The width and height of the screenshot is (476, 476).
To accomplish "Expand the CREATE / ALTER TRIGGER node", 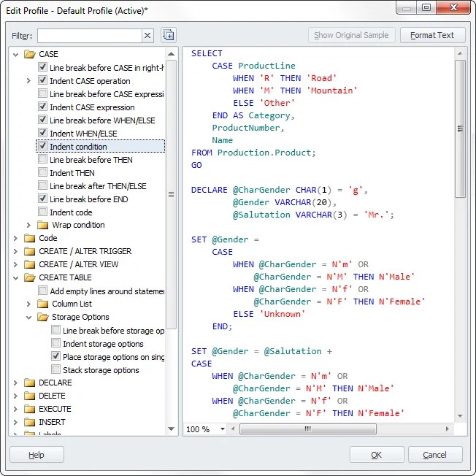I will pos(15,251).
